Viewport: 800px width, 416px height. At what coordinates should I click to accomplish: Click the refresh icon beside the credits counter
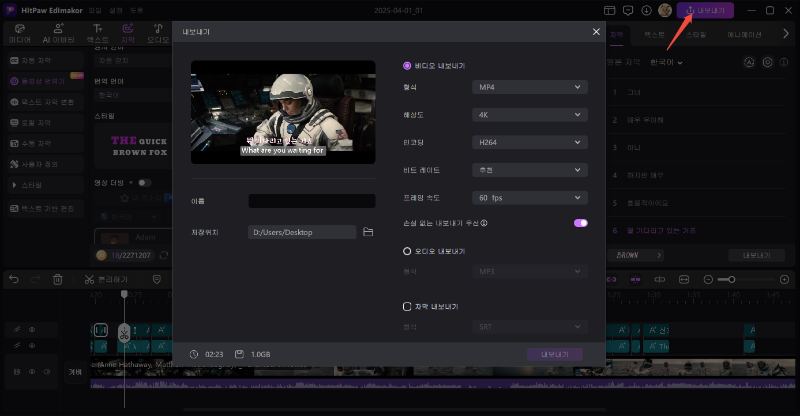(x=164, y=255)
